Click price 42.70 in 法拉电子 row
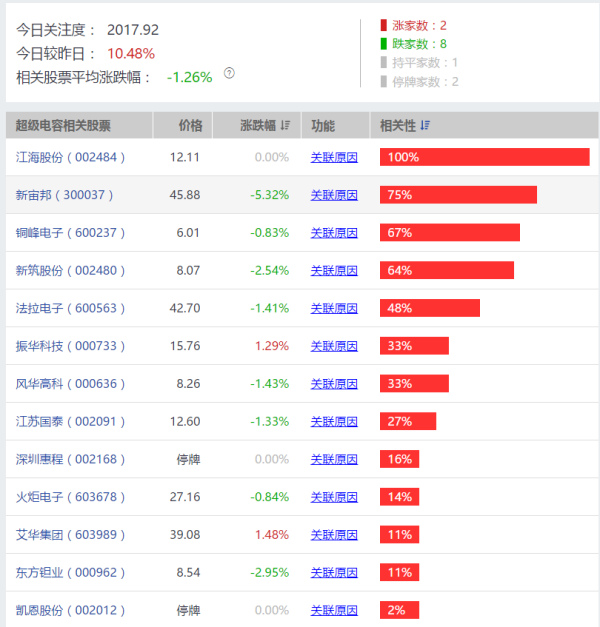 185,308
